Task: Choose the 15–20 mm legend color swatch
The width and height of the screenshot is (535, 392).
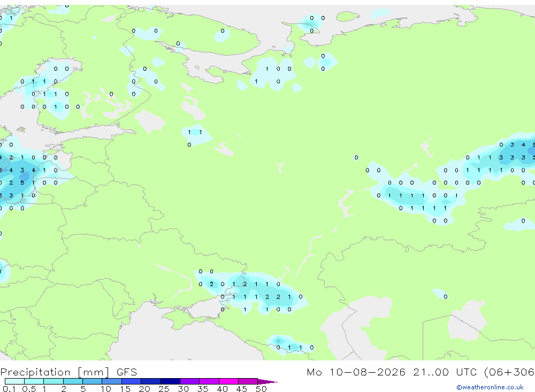Action: (x=132, y=381)
